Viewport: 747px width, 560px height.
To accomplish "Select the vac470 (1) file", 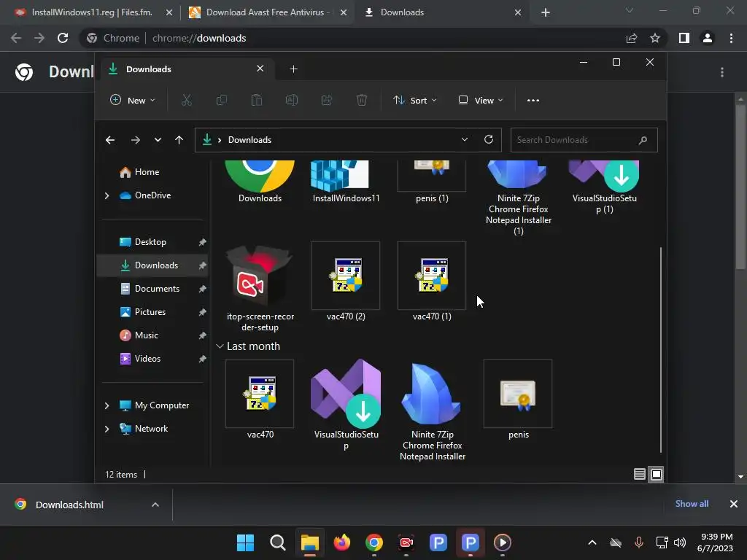I will pos(432,282).
